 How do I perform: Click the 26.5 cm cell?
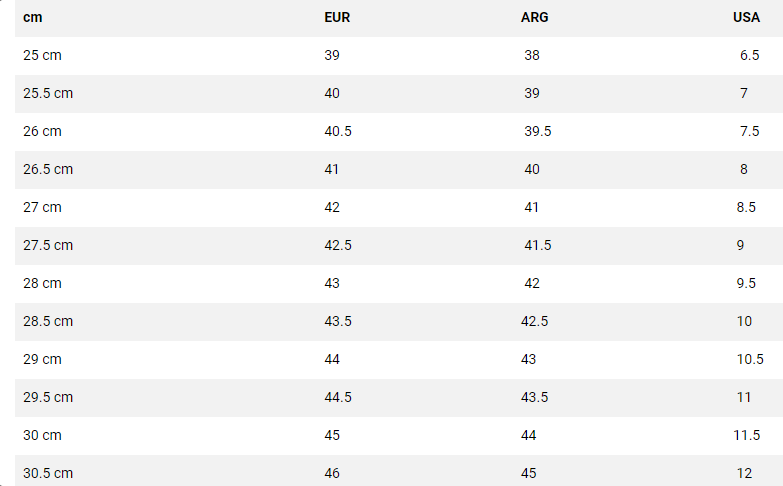click(x=48, y=169)
